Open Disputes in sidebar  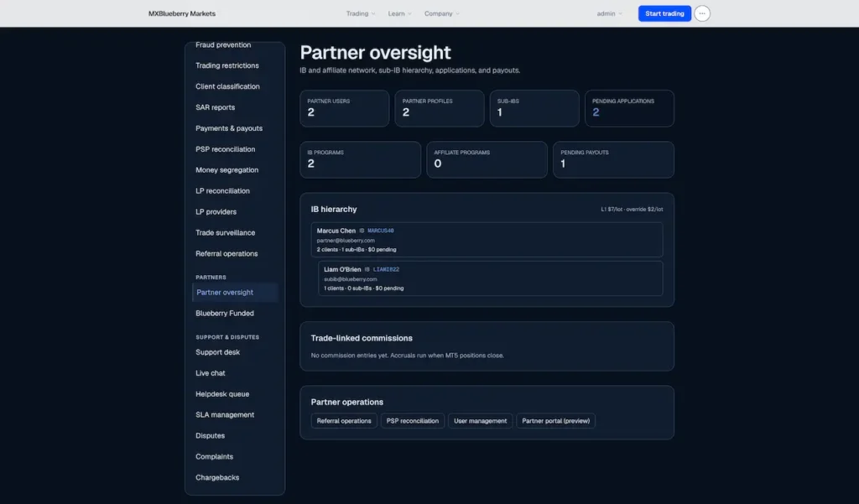tap(210, 435)
